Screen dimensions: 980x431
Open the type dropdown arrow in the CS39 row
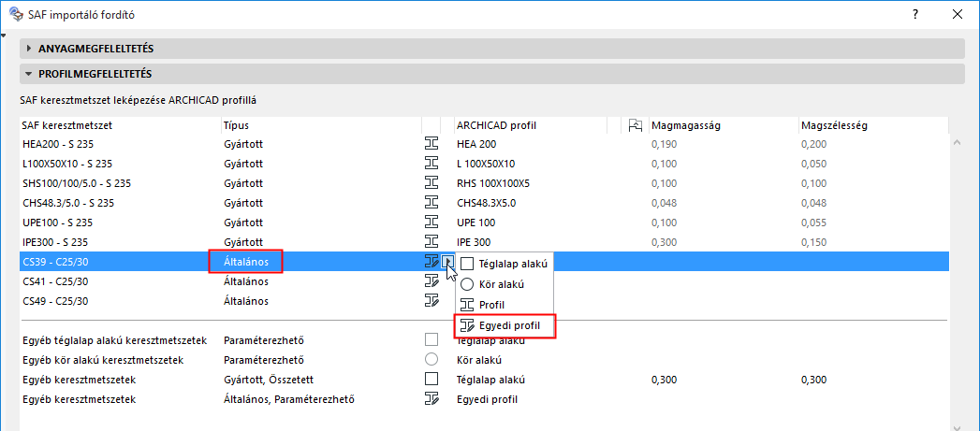click(448, 261)
